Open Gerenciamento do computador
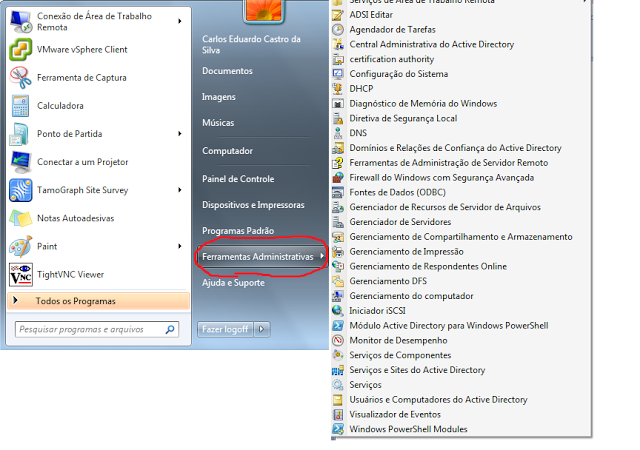This screenshot has width=640, height=450. 411,296
